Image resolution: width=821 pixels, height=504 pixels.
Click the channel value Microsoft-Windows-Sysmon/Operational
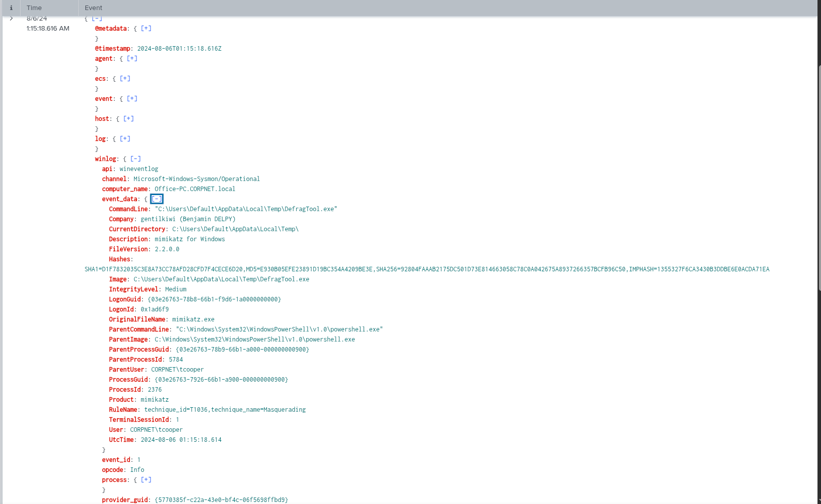(197, 179)
